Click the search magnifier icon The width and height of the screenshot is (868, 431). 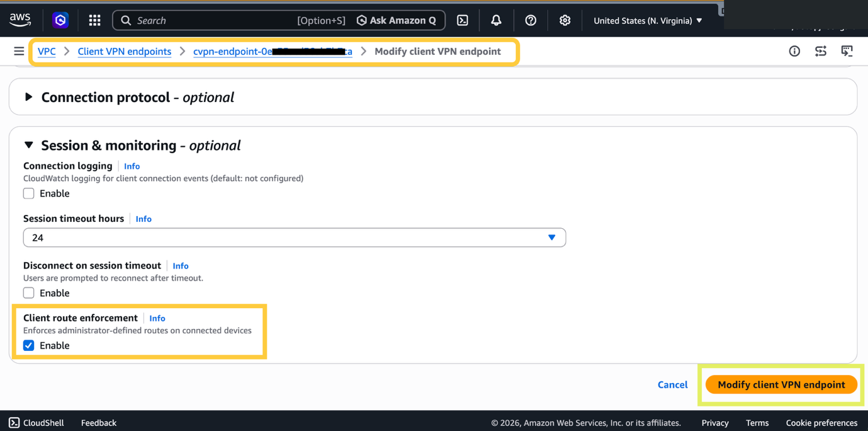pyautogui.click(x=126, y=20)
